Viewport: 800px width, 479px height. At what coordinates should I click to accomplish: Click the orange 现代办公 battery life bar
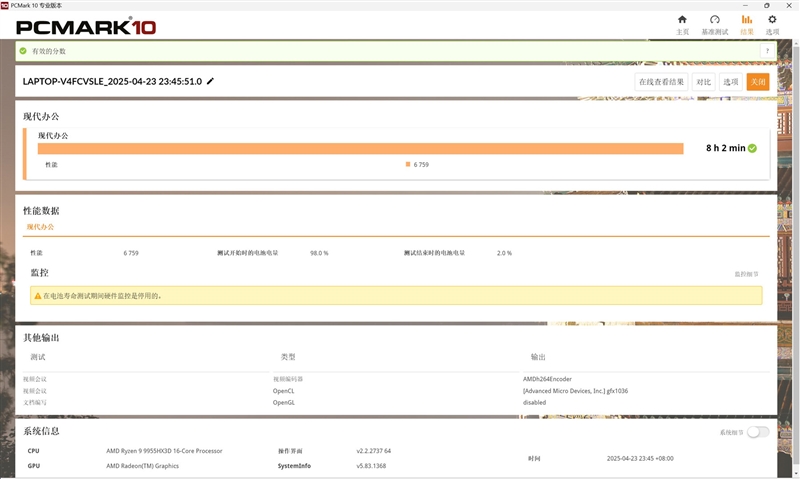pyautogui.click(x=360, y=148)
